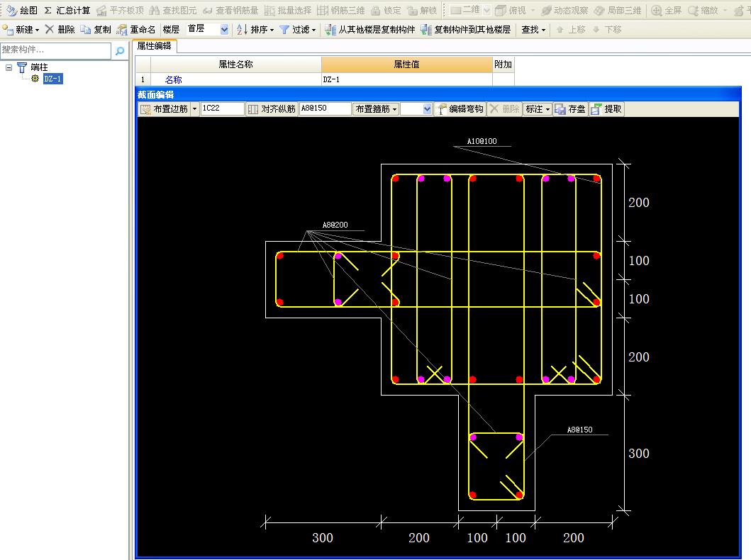Click 新建 to create a new component
This screenshot has height=560, width=751.
pyautogui.click(x=21, y=30)
